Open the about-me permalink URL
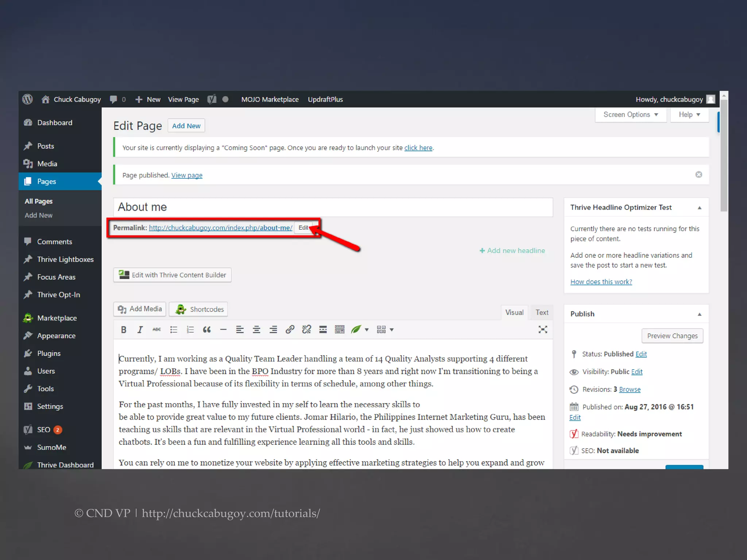Screen dimensions: 747x560 pos(221,227)
